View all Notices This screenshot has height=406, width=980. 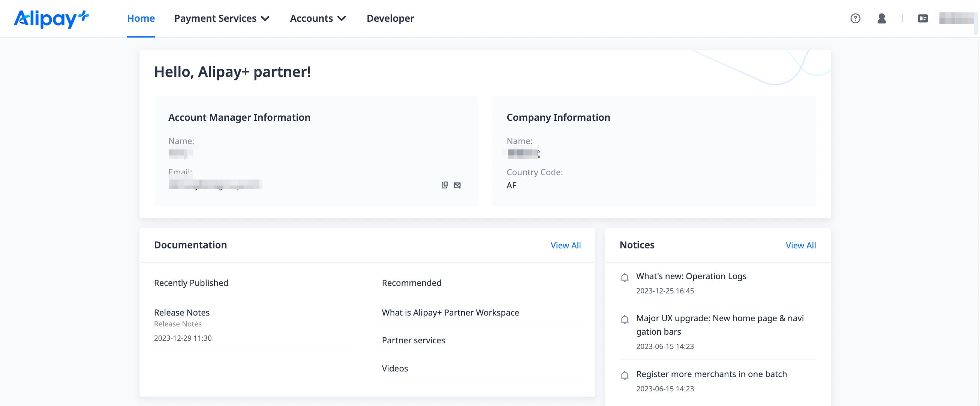click(800, 245)
